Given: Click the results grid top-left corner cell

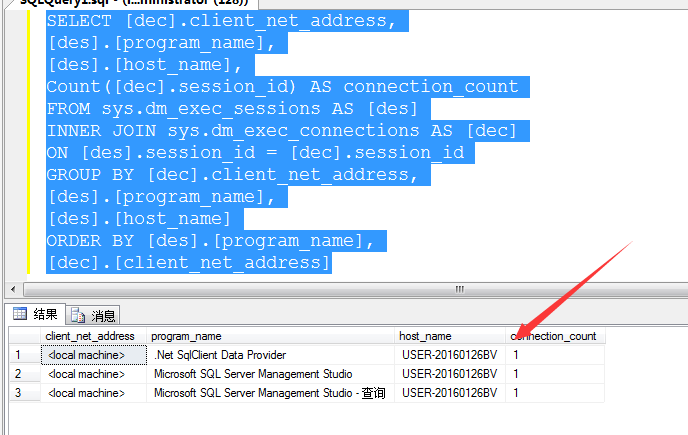Looking at the screenshot, I should (x=25, y=336).
